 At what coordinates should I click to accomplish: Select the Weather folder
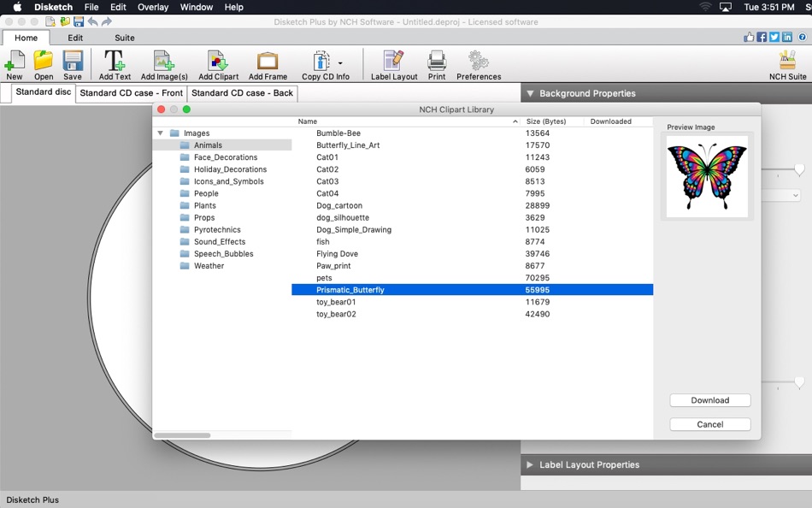209,266
